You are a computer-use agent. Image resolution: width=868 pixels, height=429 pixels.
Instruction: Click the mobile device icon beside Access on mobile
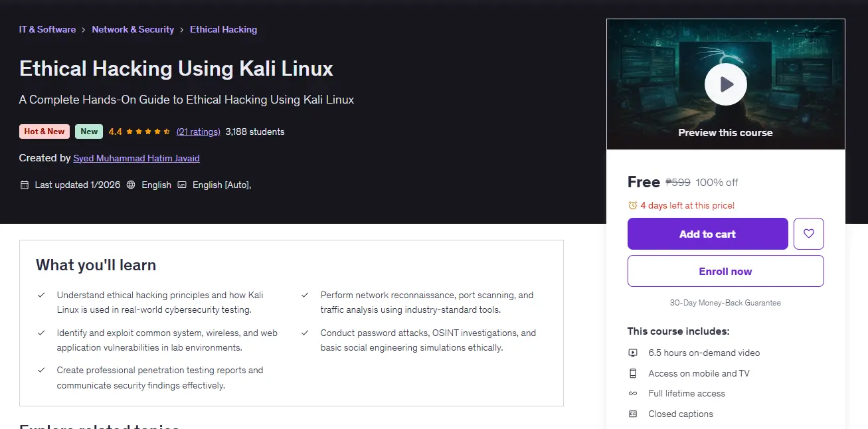click(x=633, y=373)
